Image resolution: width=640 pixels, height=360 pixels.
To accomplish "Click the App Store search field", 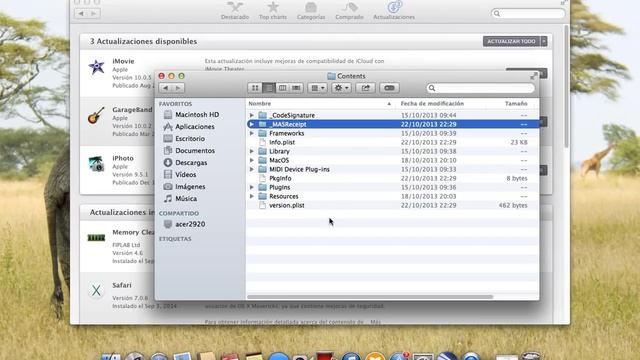I will 528,13.
